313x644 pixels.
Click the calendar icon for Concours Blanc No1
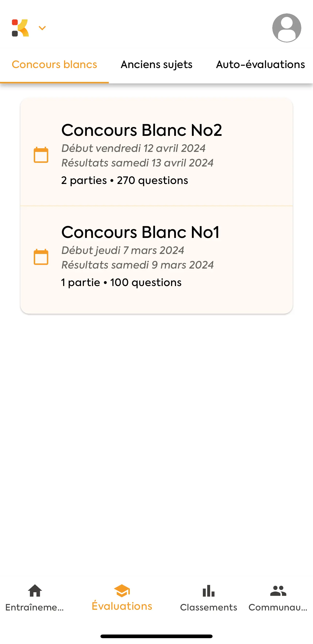click(41, 257)
